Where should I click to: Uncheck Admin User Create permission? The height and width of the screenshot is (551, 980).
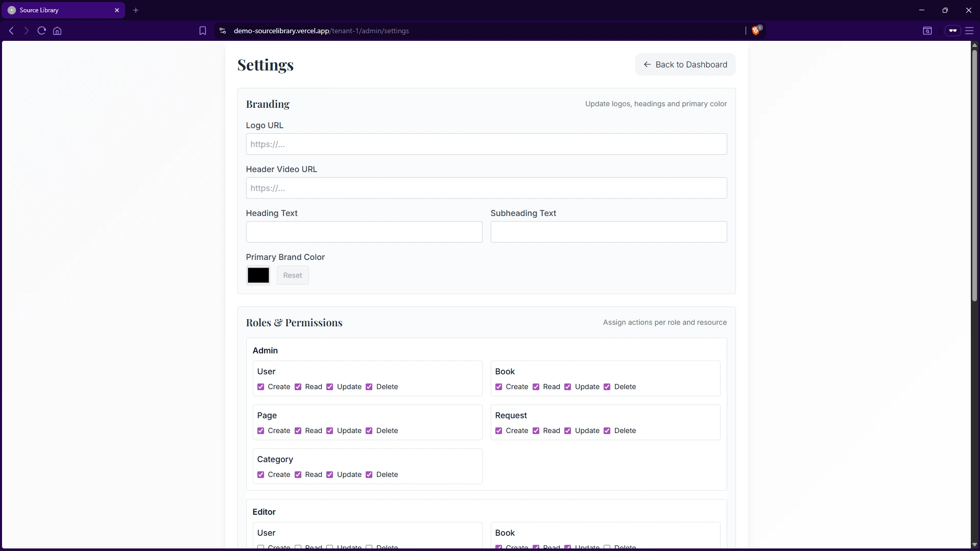click(x=261, y=387)
